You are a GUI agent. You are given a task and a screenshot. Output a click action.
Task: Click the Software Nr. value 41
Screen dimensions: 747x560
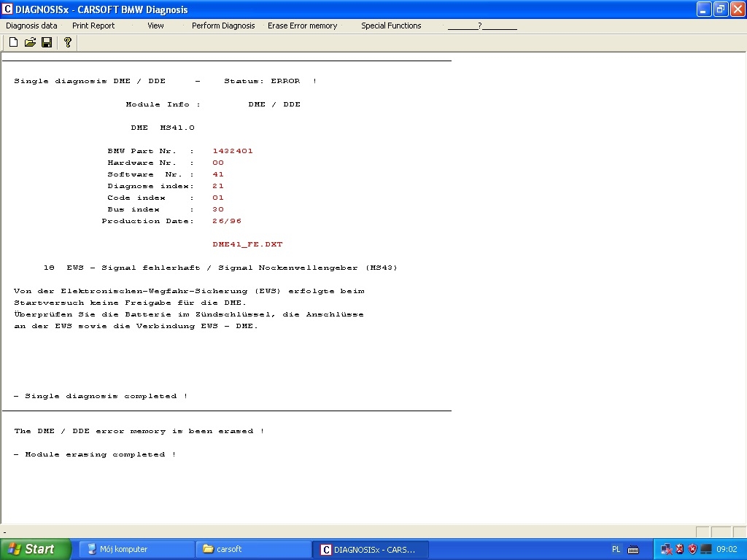[x=218, y=174]
